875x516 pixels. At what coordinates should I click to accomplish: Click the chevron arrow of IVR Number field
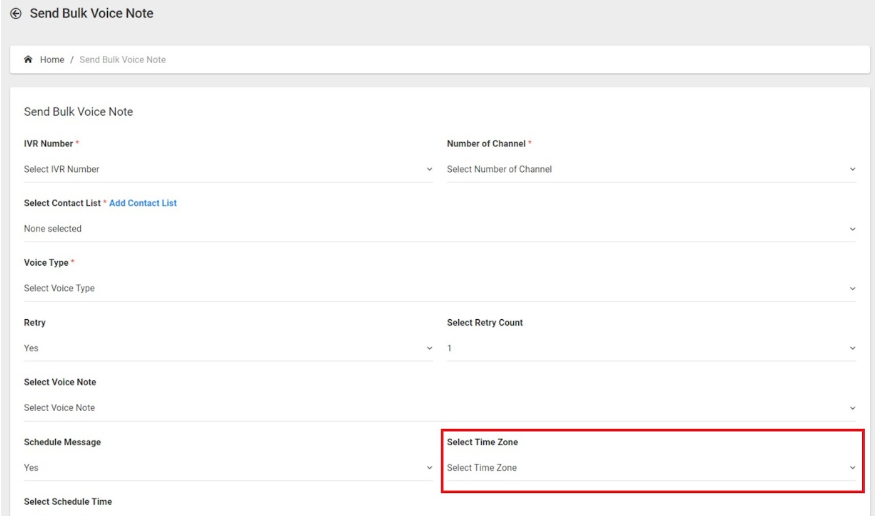click(x=429, y=169)
